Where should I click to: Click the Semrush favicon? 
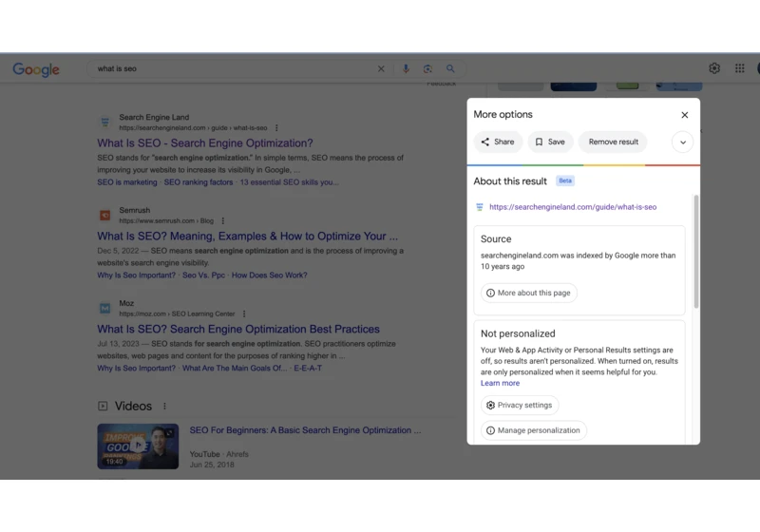(104, 215)
